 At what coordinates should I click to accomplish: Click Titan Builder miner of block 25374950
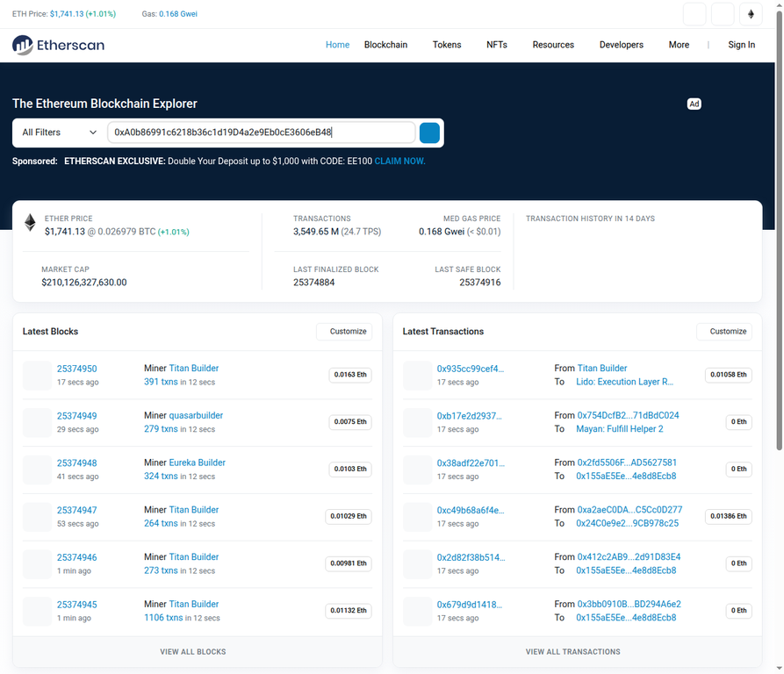click(x=194, y=369)
